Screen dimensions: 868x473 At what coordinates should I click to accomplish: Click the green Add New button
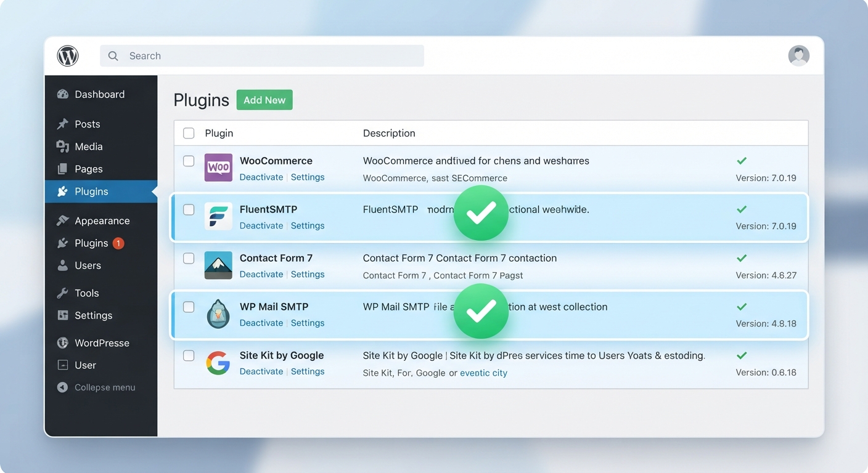click(264, 100)
